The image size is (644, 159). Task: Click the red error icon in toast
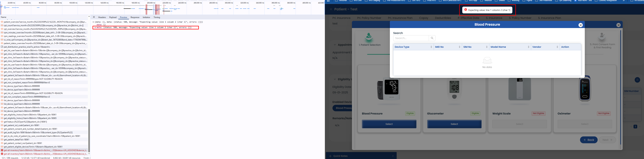click(465, 10)
